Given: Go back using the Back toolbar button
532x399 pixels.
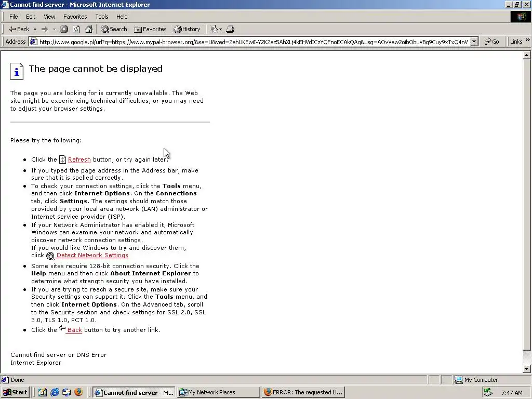Looking at the screenshot, I should pyautogui.click(x=19, y=29).
